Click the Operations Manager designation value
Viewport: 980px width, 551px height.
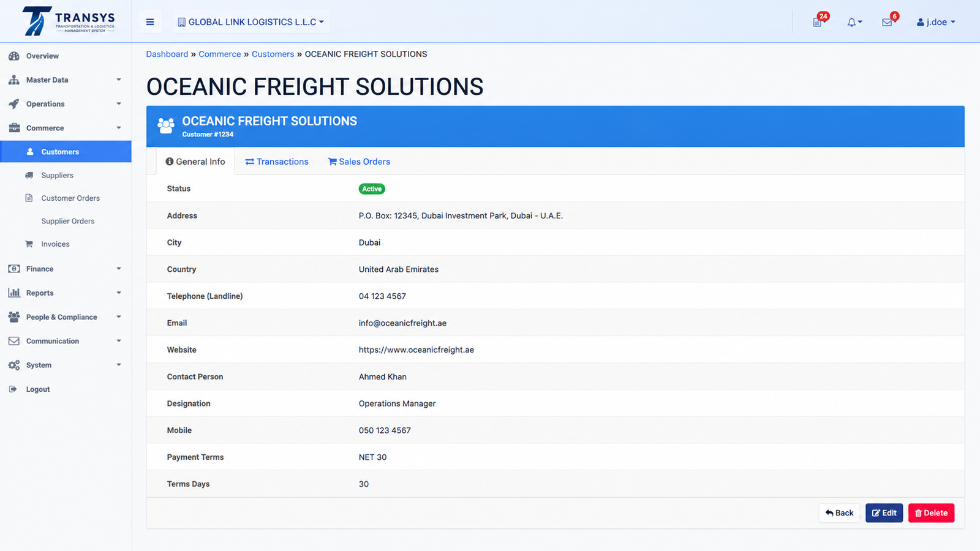click(x=398, y=403)
